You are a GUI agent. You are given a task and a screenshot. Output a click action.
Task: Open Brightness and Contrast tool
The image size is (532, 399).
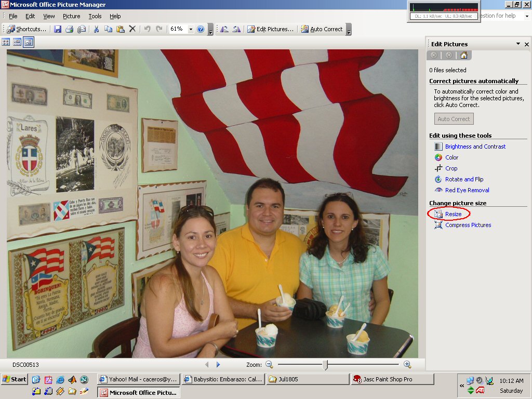pos(475,147)
